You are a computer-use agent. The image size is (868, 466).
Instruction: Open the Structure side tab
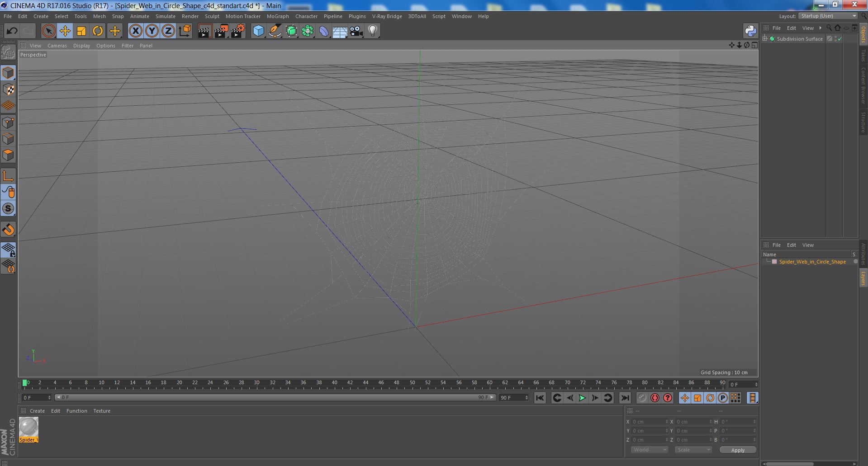coord(863,122)
